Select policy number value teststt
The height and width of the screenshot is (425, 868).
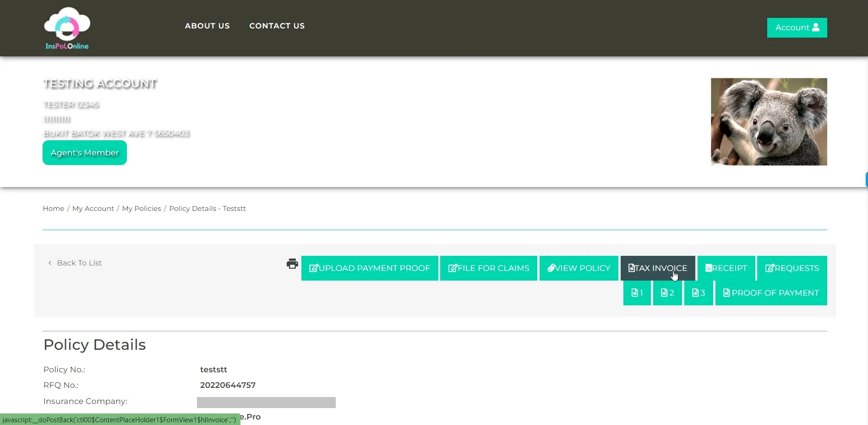(x=213, y=370)
